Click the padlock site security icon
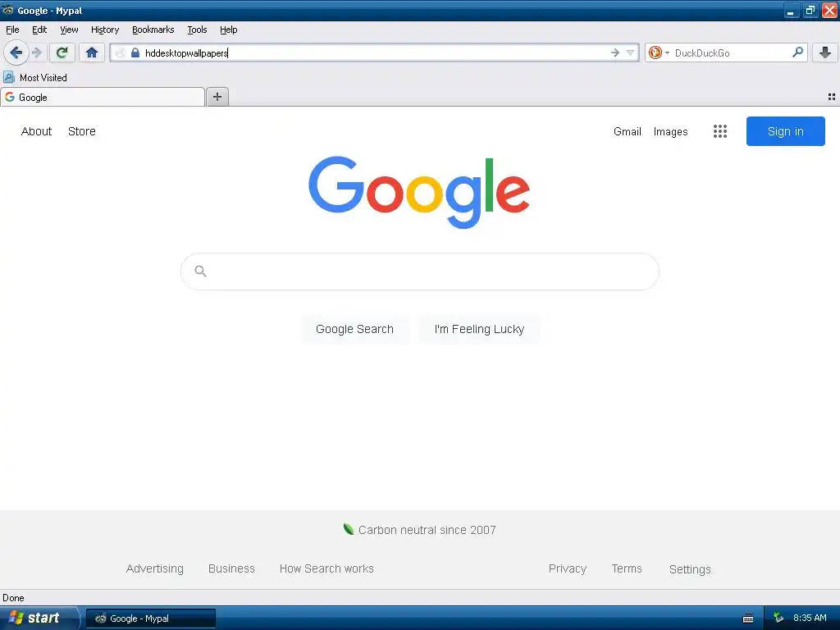840x630 pixels. click(135, 52)
